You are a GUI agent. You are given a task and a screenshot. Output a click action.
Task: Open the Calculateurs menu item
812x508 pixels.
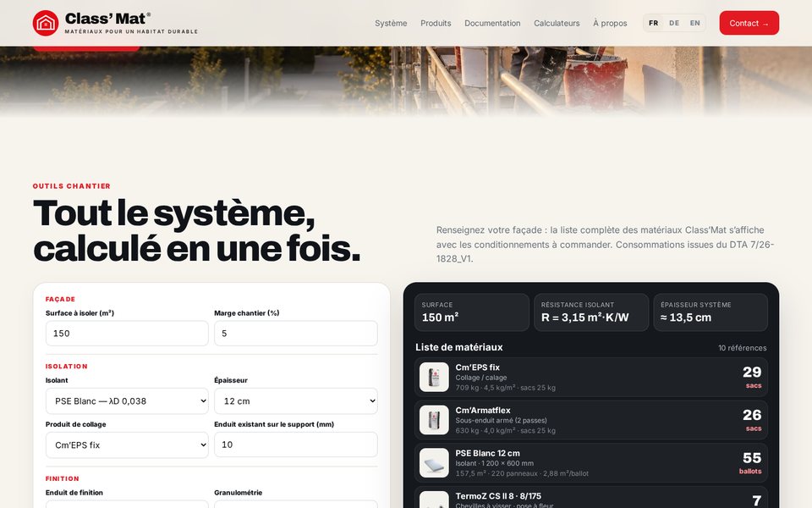pyautogui.click(x=557, y=24)
